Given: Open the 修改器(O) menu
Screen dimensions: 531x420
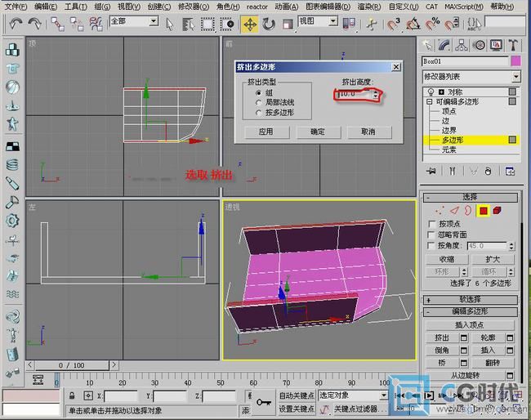Looking at the screenshot, I should 194,7.
